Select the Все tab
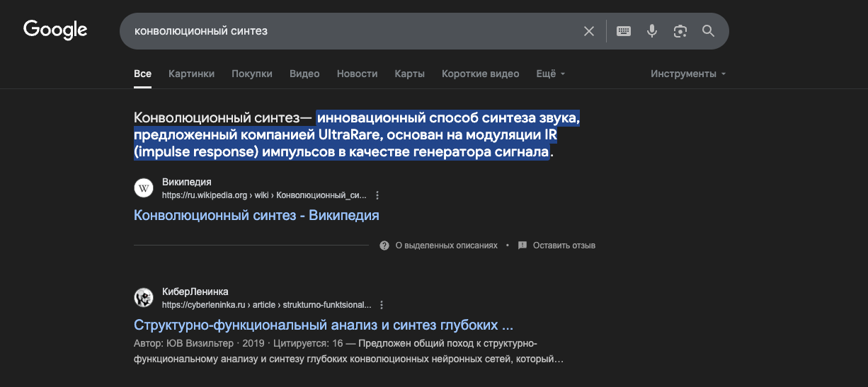Screen dimensions: 868x387 coord(142,74)
